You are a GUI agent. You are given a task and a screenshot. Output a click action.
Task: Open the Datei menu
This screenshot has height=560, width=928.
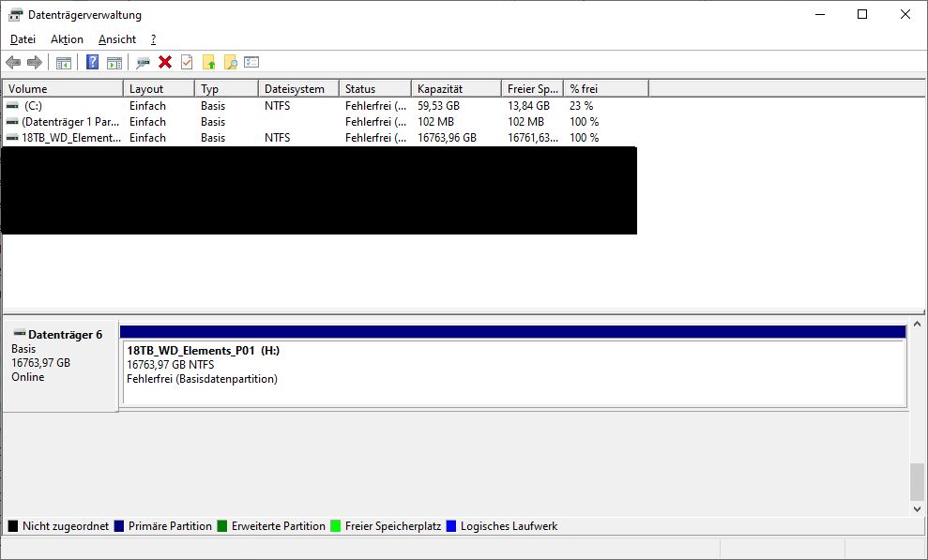[23, 39]
